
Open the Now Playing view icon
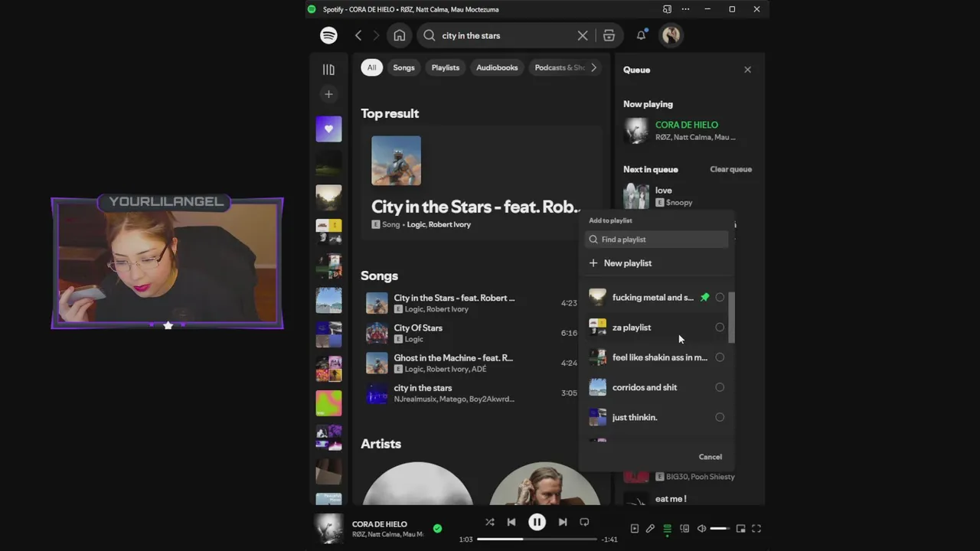click(634, 528)
